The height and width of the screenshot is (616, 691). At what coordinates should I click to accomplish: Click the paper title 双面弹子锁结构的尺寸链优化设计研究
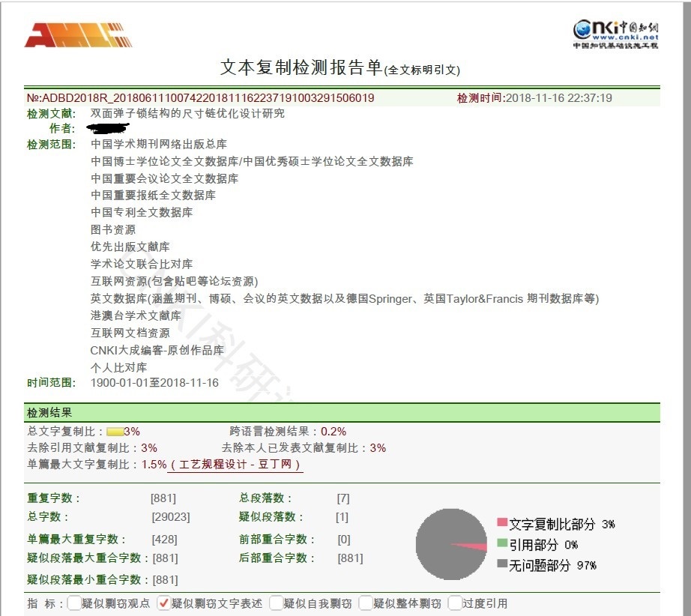click(187, 114)
